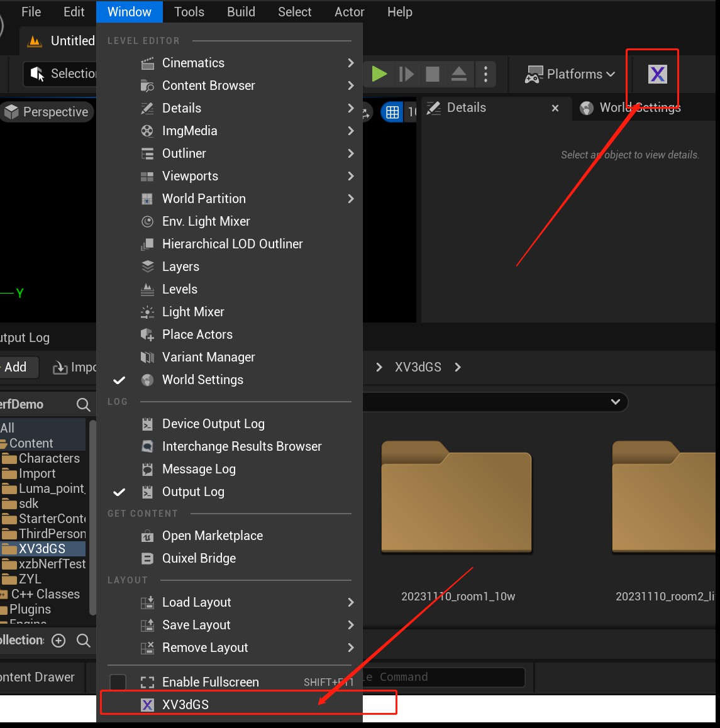Open the Select menu

point(294,11)
